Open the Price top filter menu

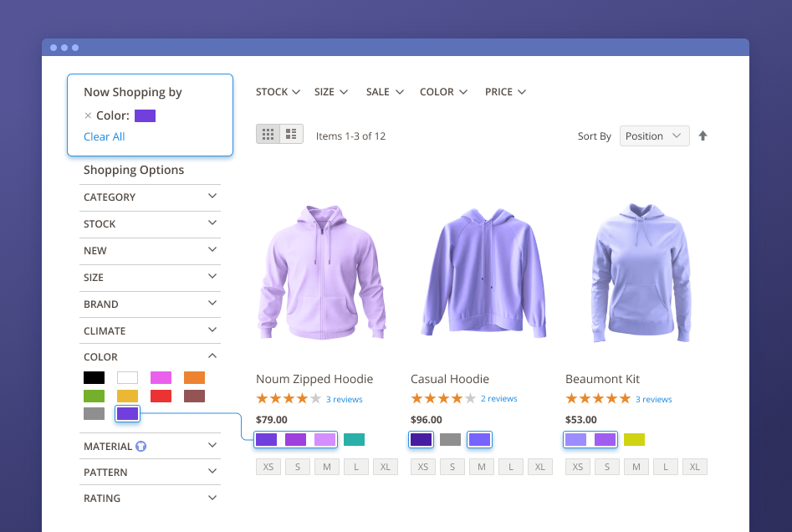(x=505, y=92)
